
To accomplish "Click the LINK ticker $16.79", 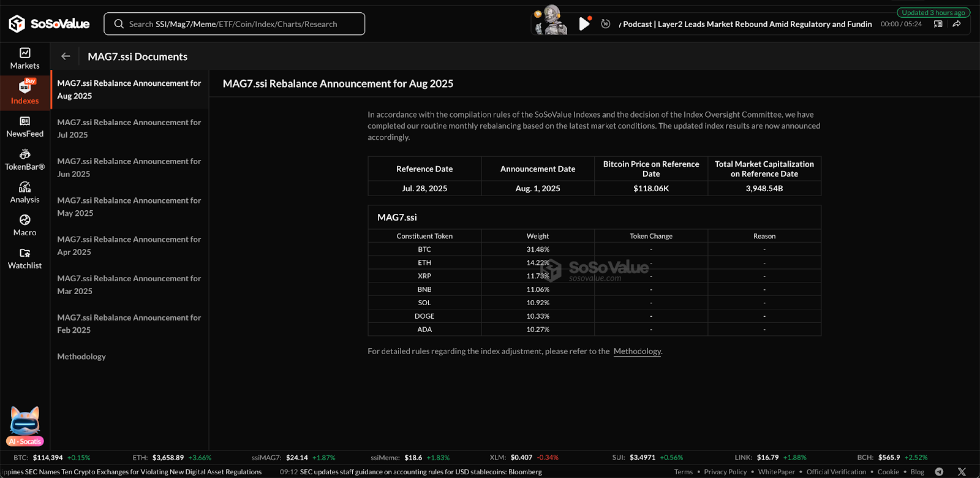I will (768, 458).
